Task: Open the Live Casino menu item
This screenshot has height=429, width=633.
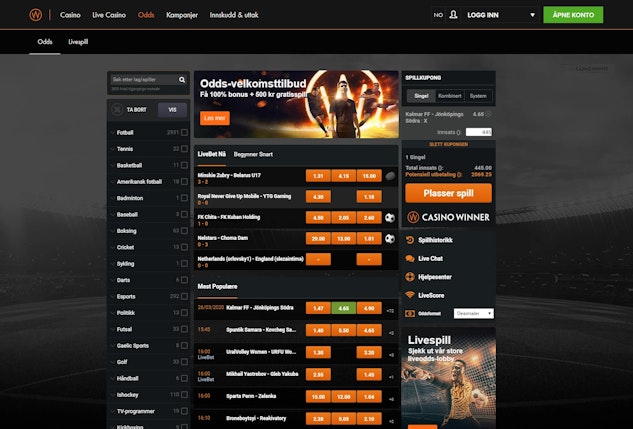Action: [x=109, y=15]
